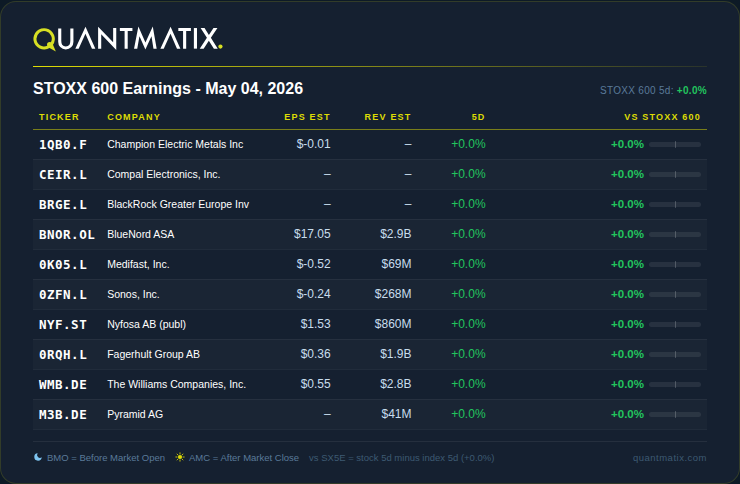Select ticker BNOR.OL

coord(67,235)
